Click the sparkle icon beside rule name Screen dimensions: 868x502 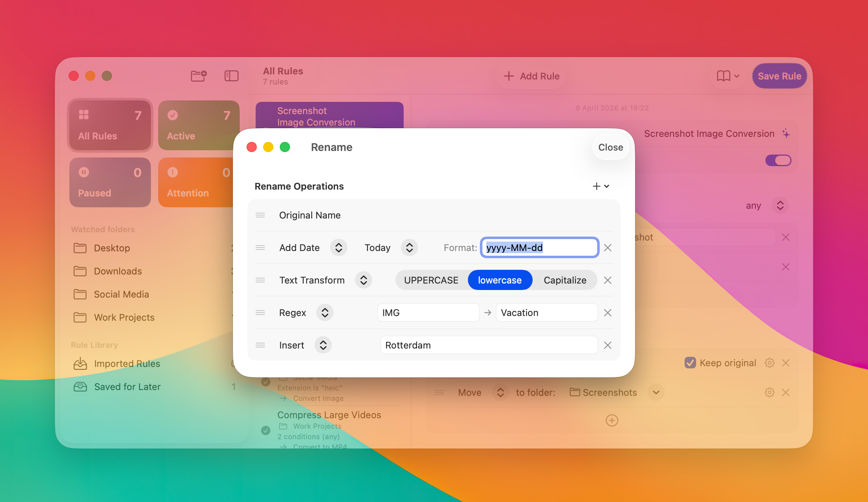[x=786, y=134]
